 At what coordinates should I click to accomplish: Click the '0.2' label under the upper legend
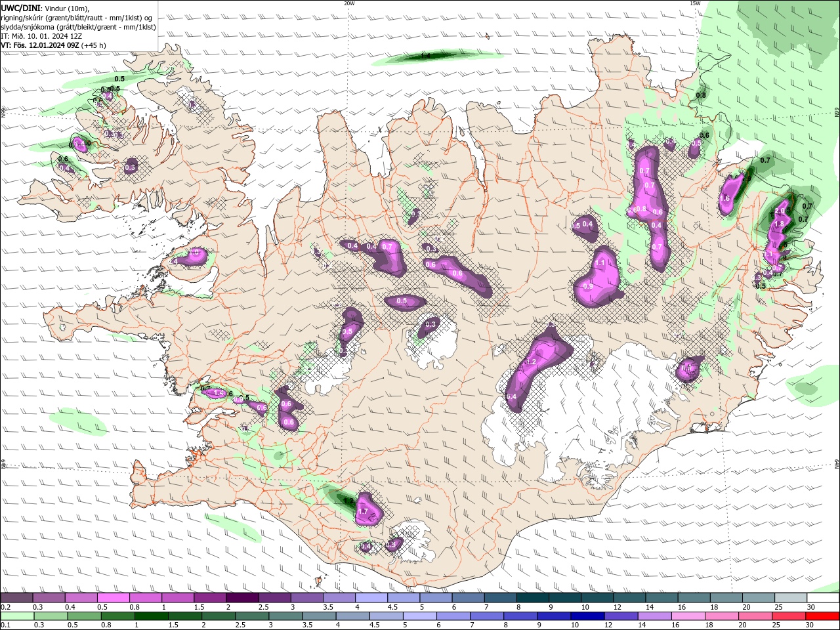click(x=5, y=607)
